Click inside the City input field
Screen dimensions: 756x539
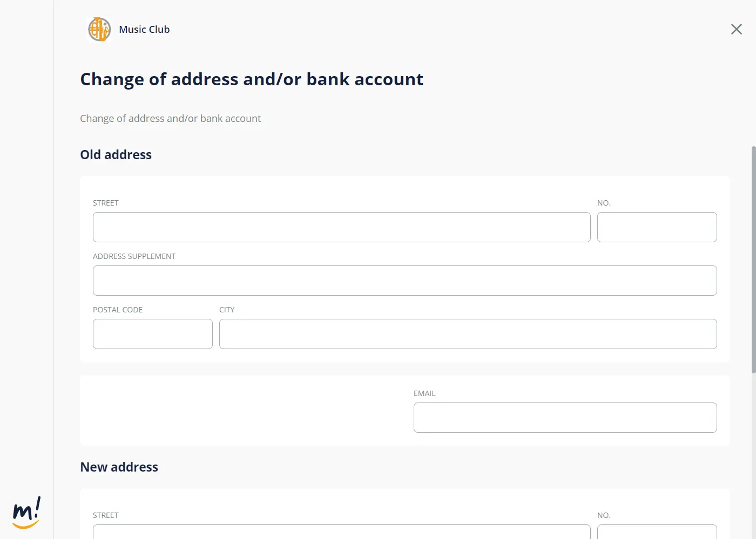tap(468, 334)
